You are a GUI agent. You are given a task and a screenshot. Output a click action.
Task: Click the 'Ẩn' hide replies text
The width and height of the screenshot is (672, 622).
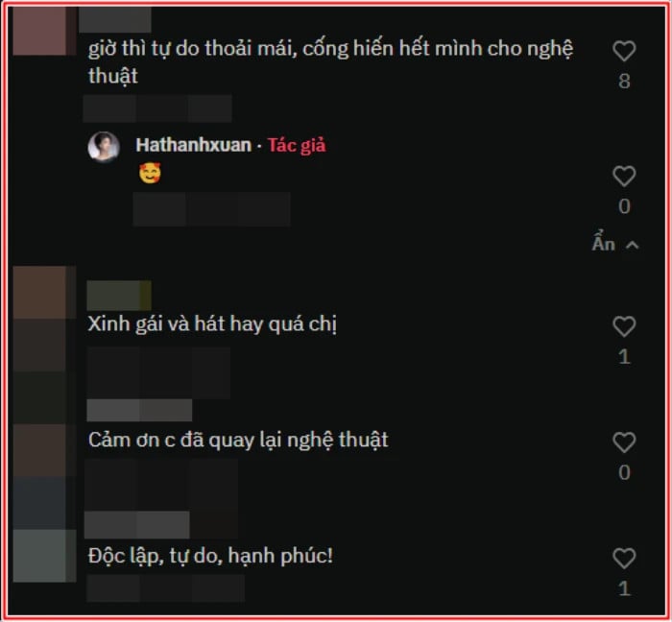pos(604,243)
